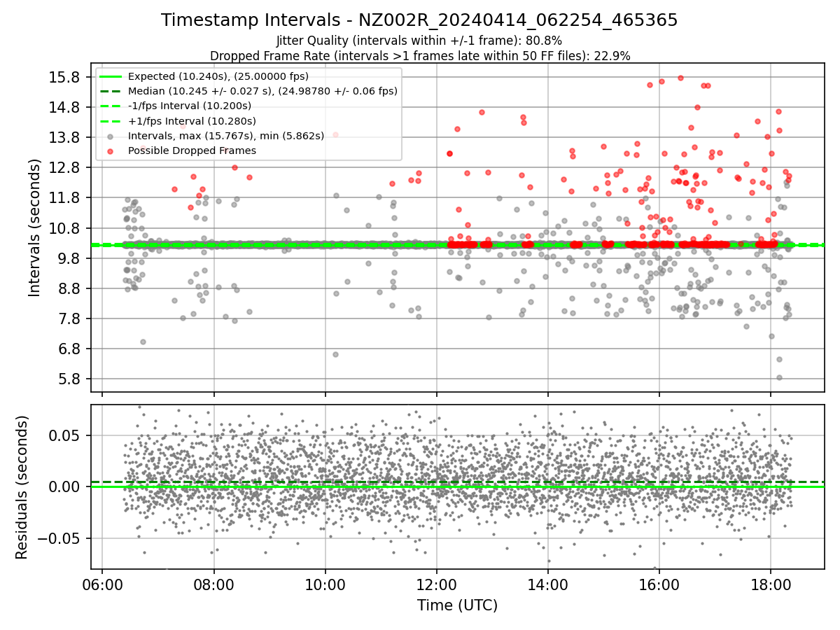840x630 pixels.
Task: Click legend entry 'Median (10.245 +/- 0.027 s)'
Action: click(262, 91)
